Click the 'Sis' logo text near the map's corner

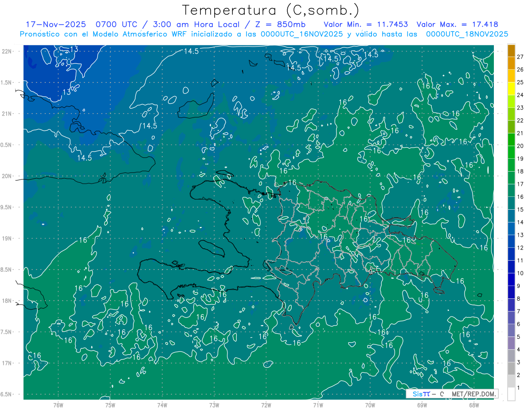coord(418,394)
